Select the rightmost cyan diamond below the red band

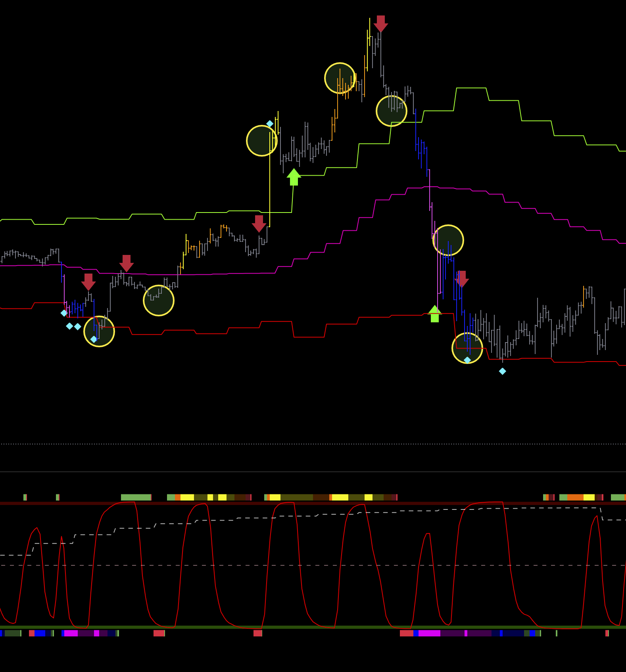502,371
